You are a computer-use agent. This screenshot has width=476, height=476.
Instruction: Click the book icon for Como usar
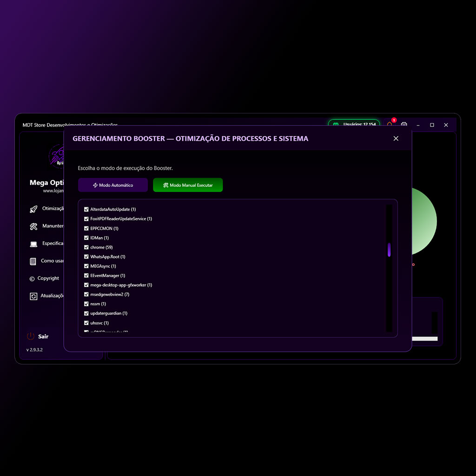tap(33, 261)
